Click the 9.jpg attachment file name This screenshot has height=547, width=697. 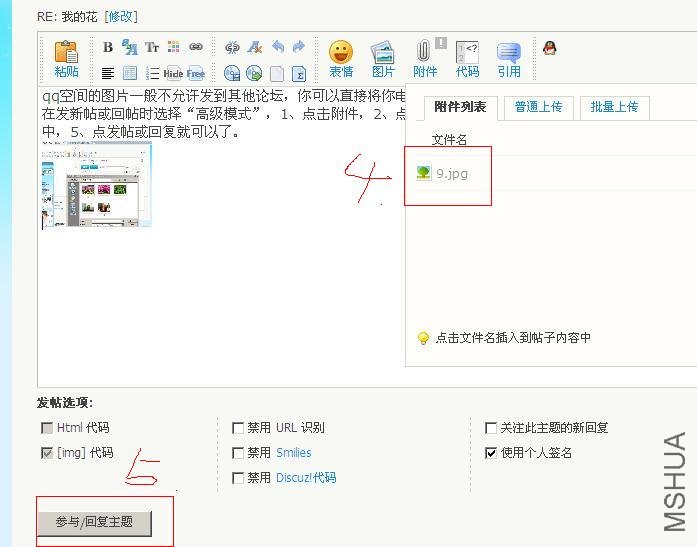click(451, 173)
